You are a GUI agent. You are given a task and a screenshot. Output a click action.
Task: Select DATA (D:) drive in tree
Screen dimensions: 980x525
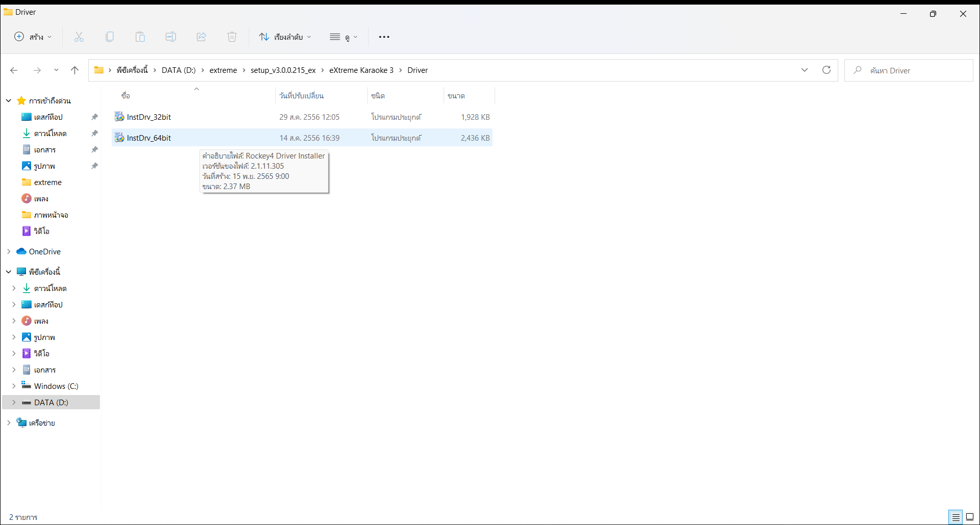pos(51,402)
